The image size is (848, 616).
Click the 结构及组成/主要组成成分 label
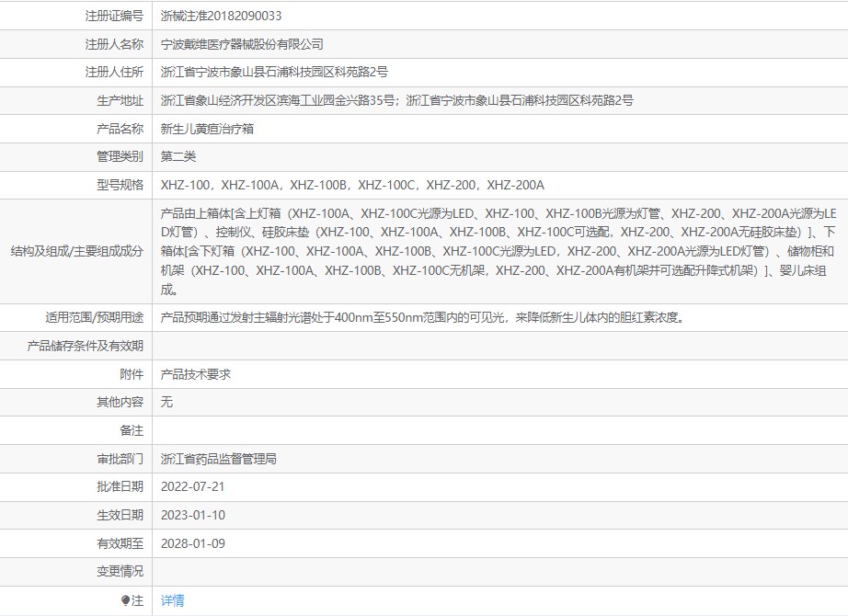pos(77,252)
